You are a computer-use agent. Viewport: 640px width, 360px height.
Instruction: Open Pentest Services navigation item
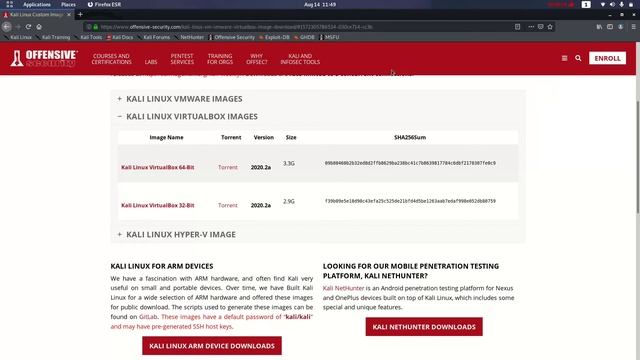182,59
